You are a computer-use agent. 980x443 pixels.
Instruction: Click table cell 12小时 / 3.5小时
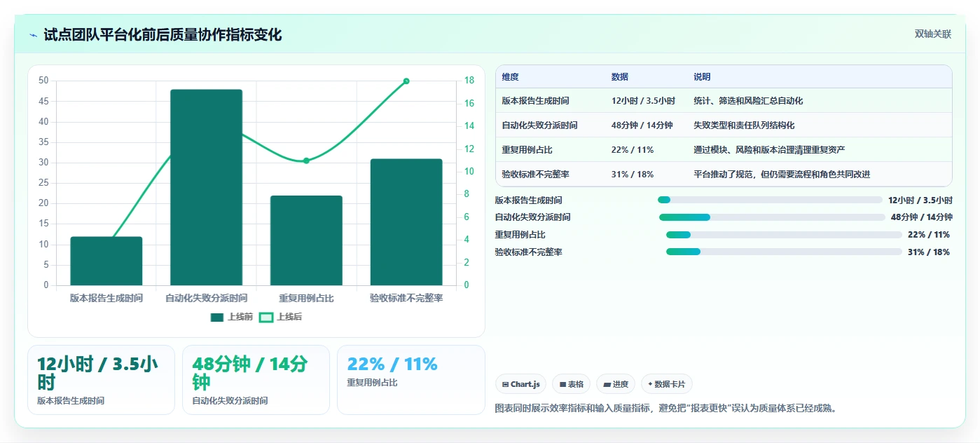point(643,101)
